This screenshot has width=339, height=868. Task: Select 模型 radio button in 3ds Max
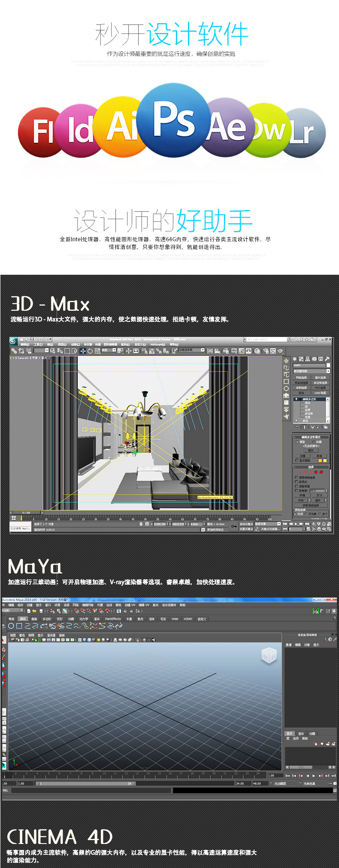click(297, 442)
